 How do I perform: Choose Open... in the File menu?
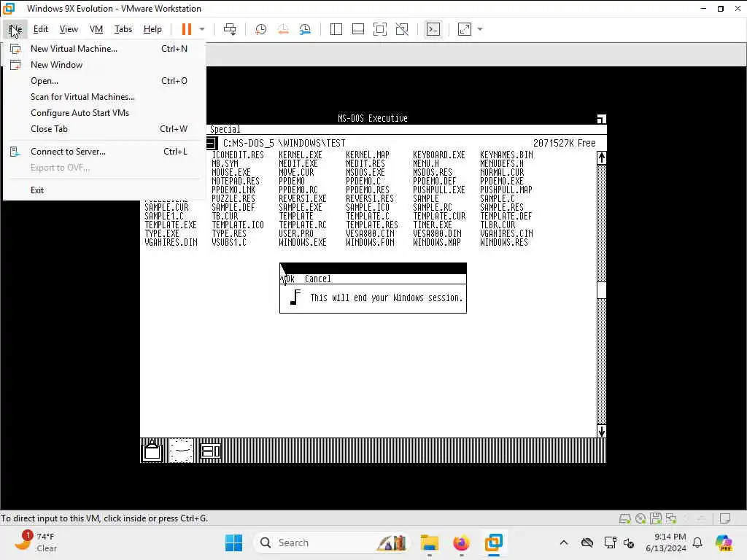(x=105, y=81)
